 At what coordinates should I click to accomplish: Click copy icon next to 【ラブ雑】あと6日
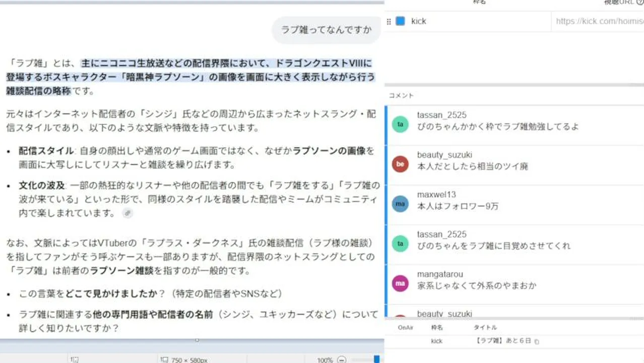[537, 342]
